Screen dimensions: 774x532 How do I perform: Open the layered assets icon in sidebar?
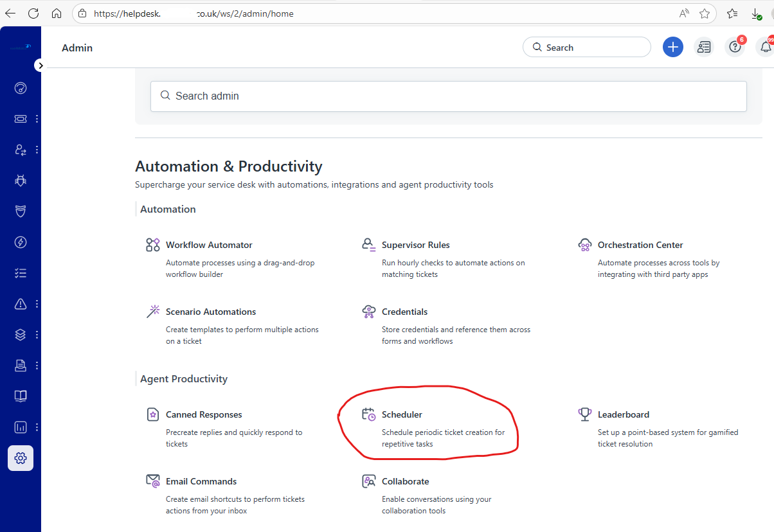[x=21, y=335]
